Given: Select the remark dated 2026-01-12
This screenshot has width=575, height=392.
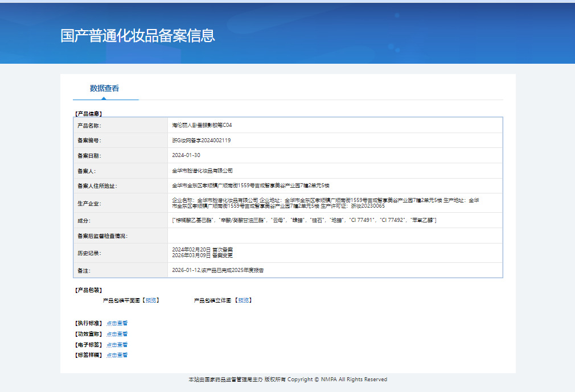Looking at the screenshot, I should pyautogui.click(x=218, y=270).
